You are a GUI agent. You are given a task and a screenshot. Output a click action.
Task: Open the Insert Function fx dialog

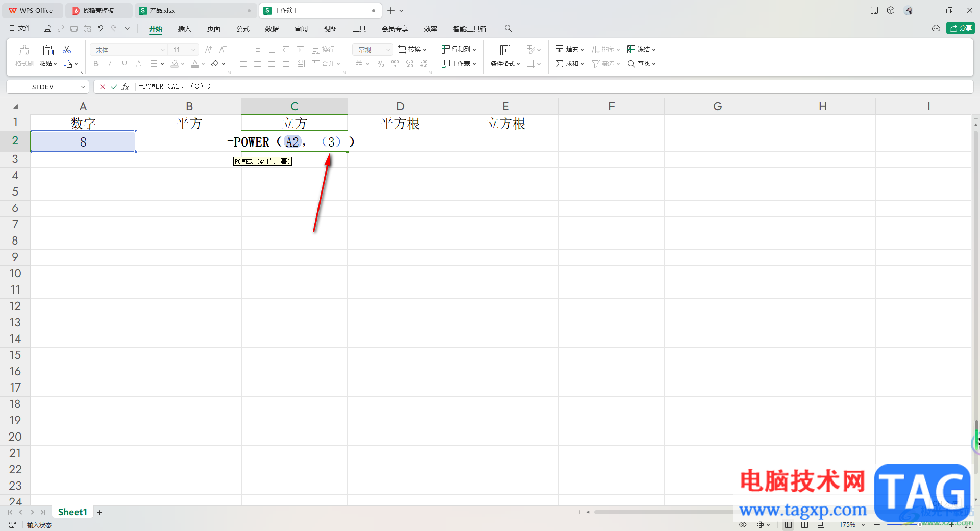[126, 87]
